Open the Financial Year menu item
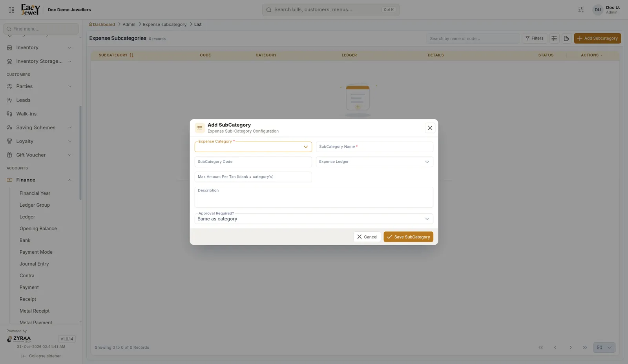The image size is (628, 364). pos(35,193)
